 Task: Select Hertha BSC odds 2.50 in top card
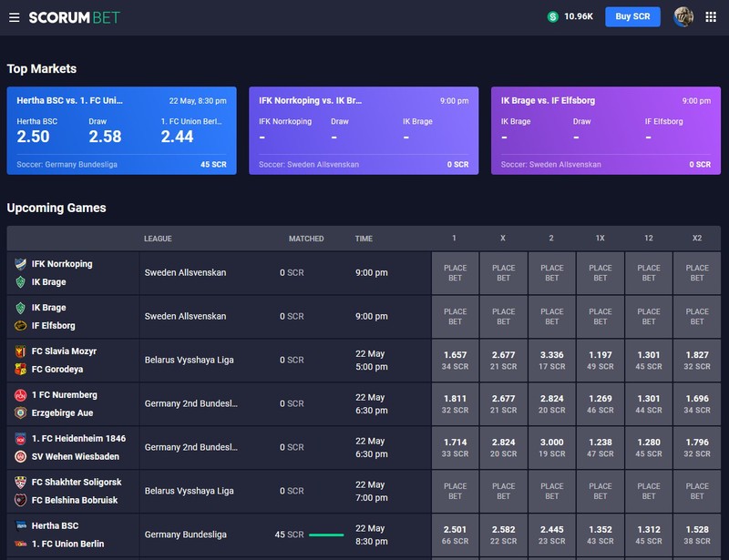coord(33,137)
